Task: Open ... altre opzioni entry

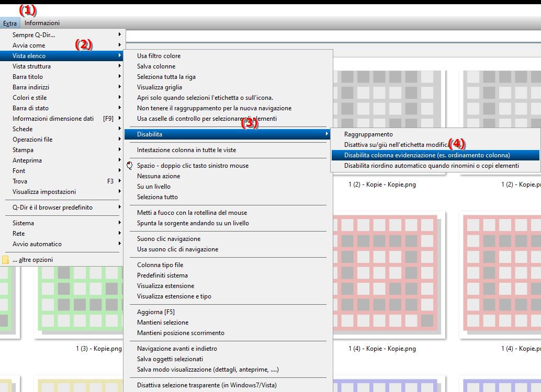Action: pos(62,260)
